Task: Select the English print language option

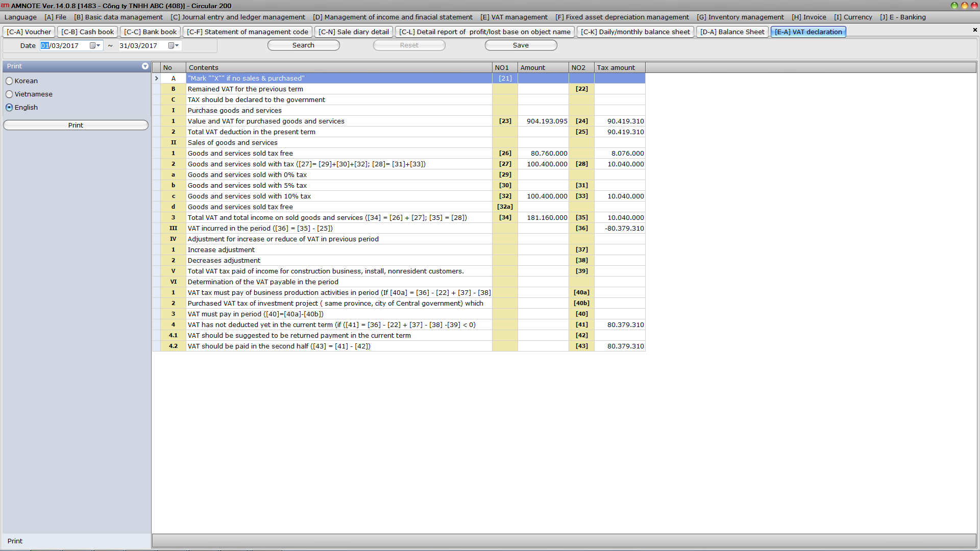Action: tap(9, 108)
